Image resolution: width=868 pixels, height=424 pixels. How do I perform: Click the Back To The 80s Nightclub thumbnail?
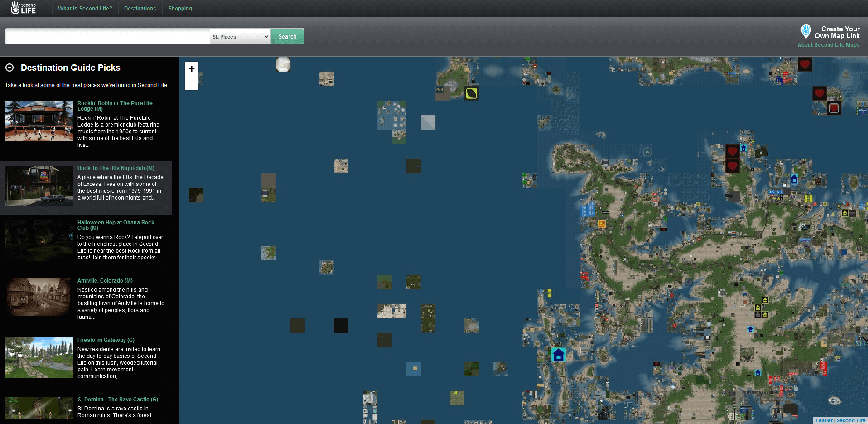pyautogui.click(x=39, y=186)
